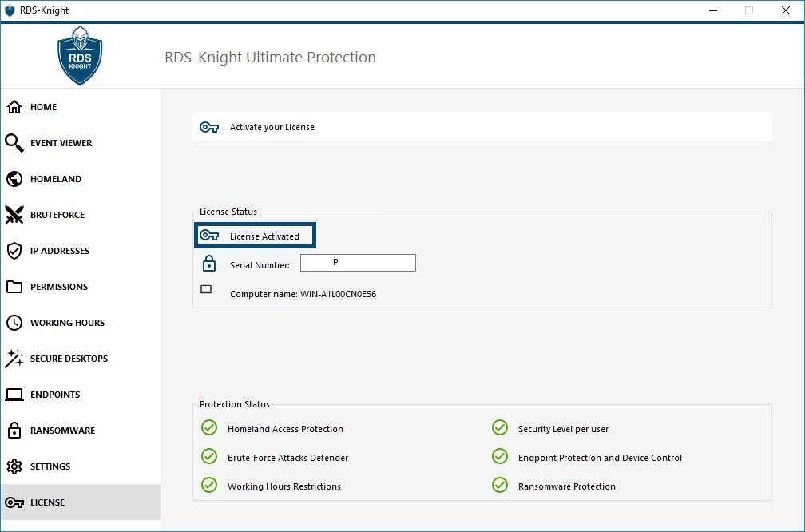Click the RDS Knight shield logo

[x=80, y=55]
